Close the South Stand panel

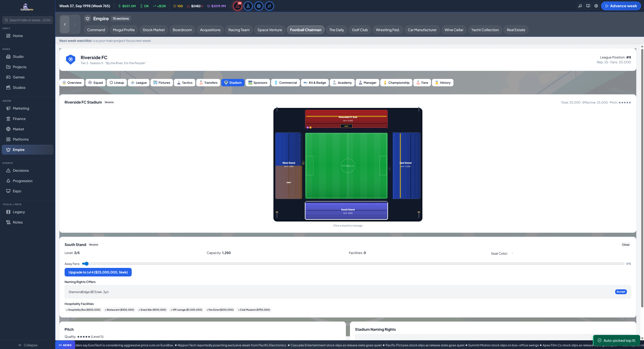pyautogui.click(x=626, y=245)
